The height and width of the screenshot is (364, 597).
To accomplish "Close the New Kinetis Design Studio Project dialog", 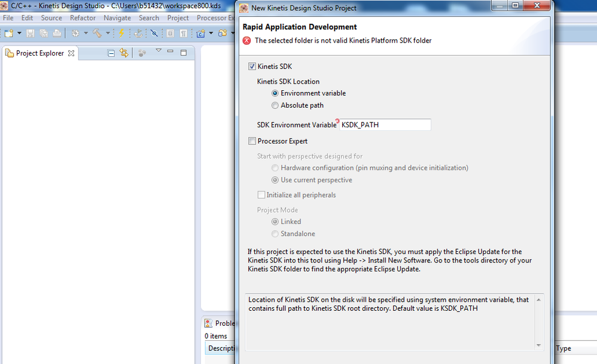I will tap(537, 5).
